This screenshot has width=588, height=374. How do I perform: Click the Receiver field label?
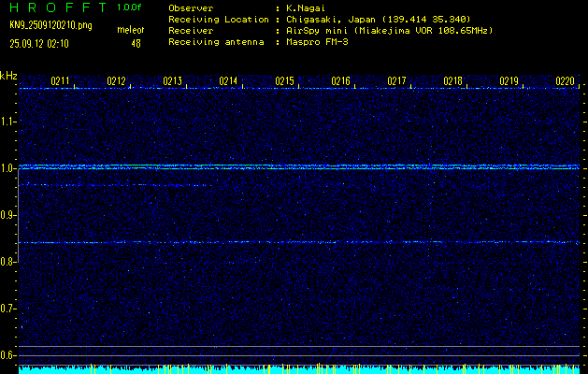pyautogui.click(x=191, y=31)
